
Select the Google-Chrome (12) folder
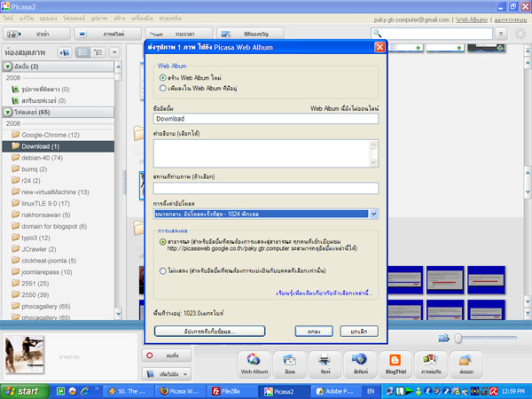[x=51, y=135]
